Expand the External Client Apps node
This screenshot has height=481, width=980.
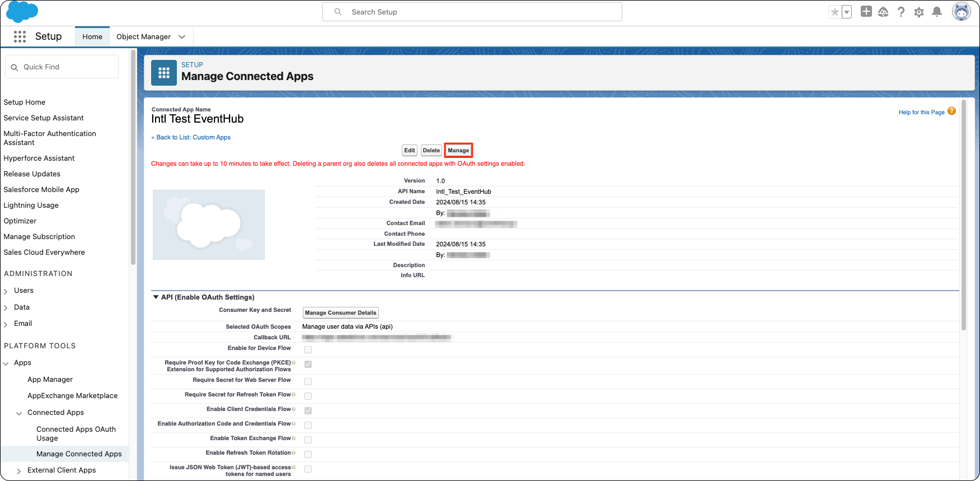[19, 471]
